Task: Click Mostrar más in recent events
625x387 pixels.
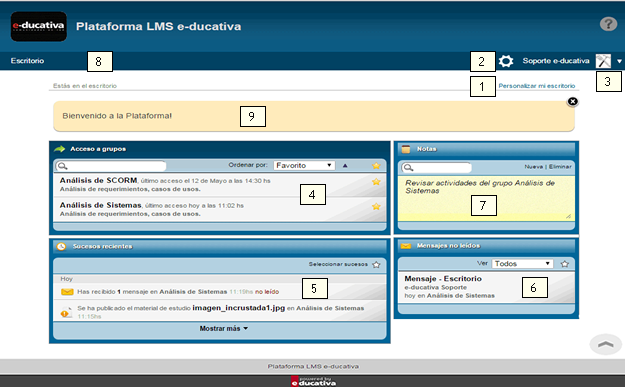Action: click(224, 328)
